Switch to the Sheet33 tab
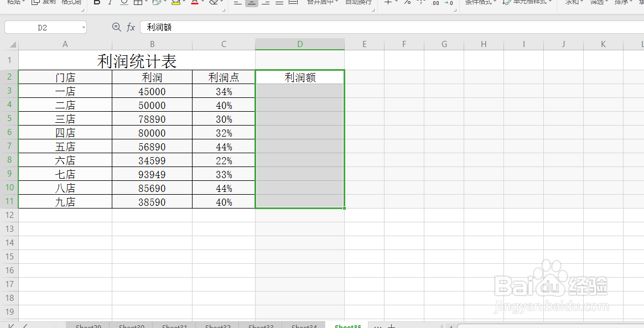This screenshot has height=328, width=644. pyautogui.click(x=261, y=326)
